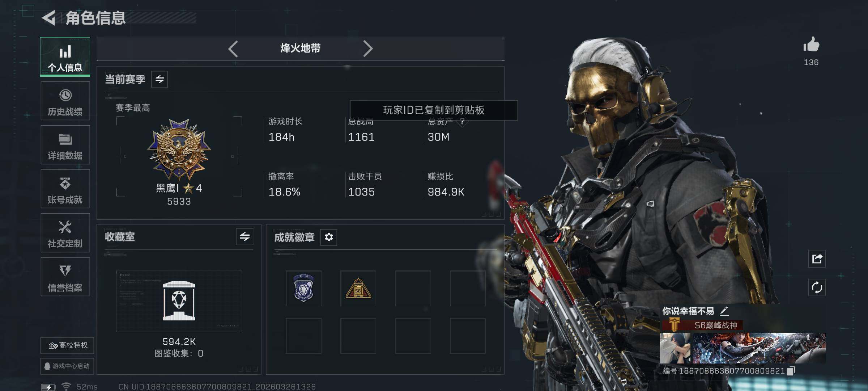Image resolution: width=868 pixels, height=391 pixels.
Task: Click the thumbs-up like icon
Action: 811,45
